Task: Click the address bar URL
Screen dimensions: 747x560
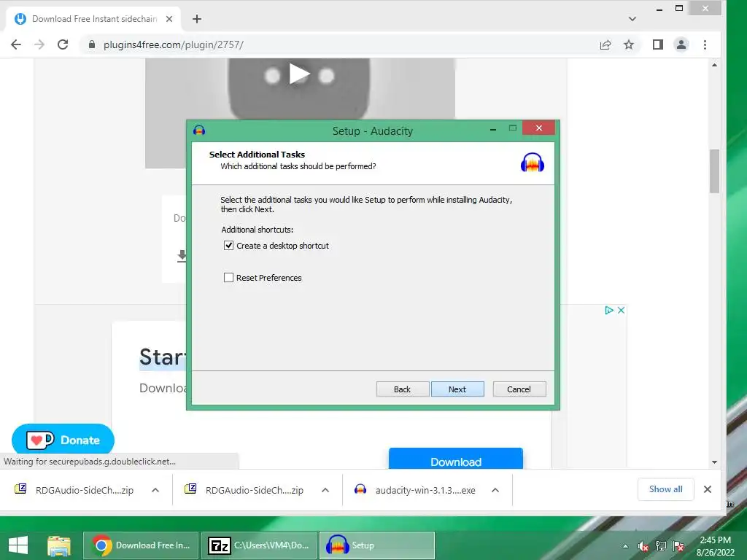Action: 174,44
